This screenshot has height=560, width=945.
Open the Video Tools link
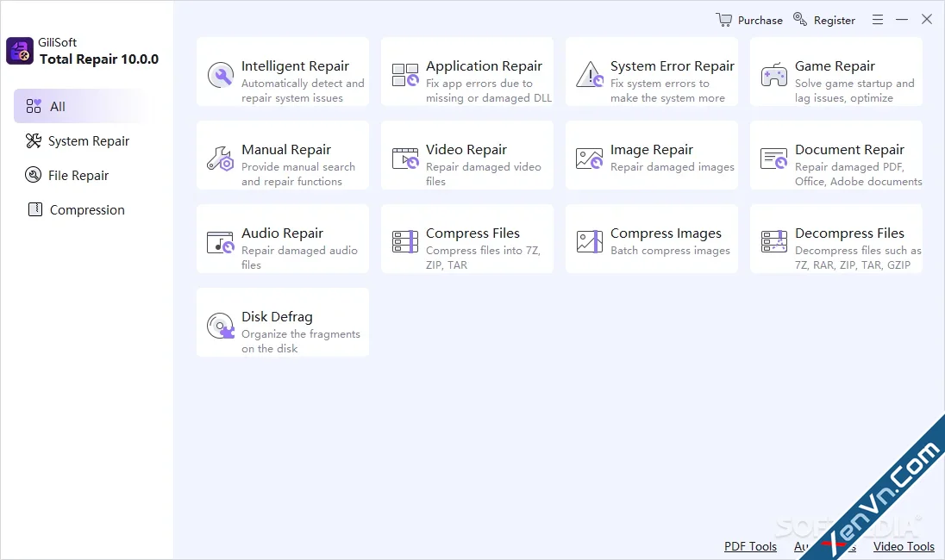904,546
